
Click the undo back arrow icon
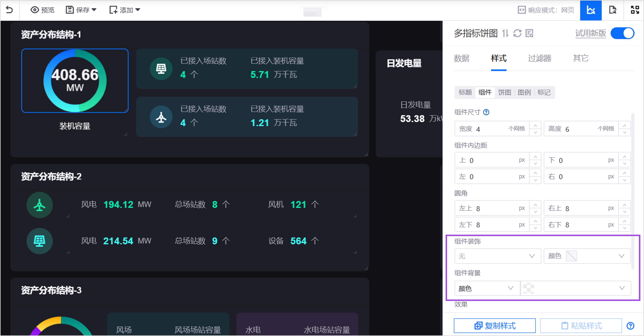pos(9,10)
